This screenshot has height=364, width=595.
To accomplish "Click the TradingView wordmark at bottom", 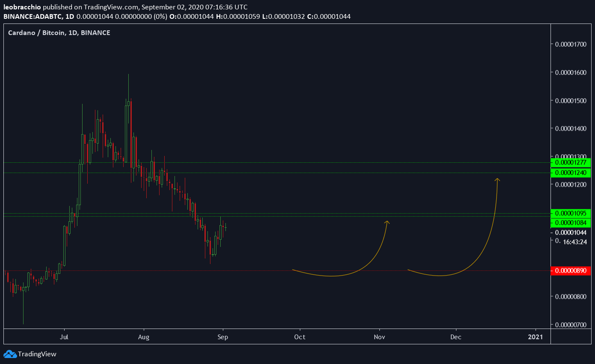I will [x=37, y=354].
